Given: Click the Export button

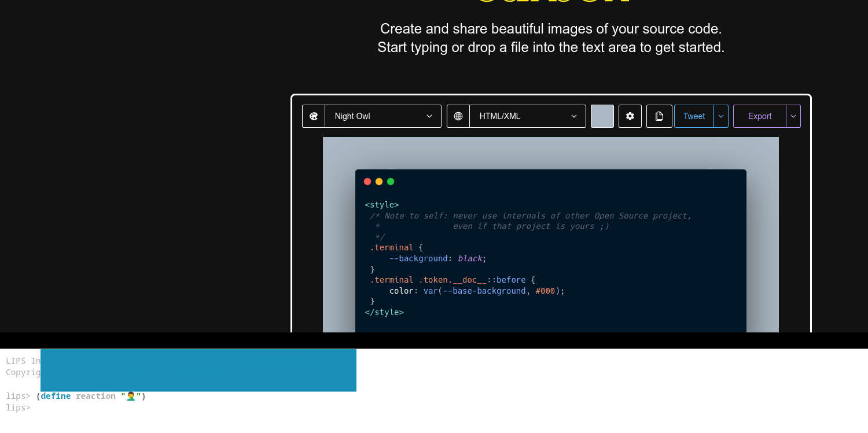Looking at the screenshot, I should pyautogui.click(x=759, y=116).
